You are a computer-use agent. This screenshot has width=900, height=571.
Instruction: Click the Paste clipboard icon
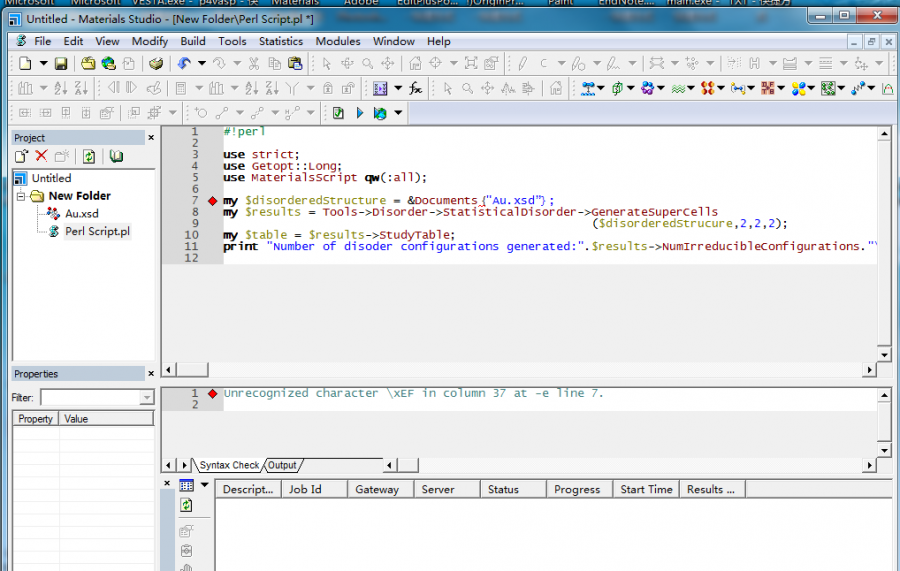click(295, 64)
